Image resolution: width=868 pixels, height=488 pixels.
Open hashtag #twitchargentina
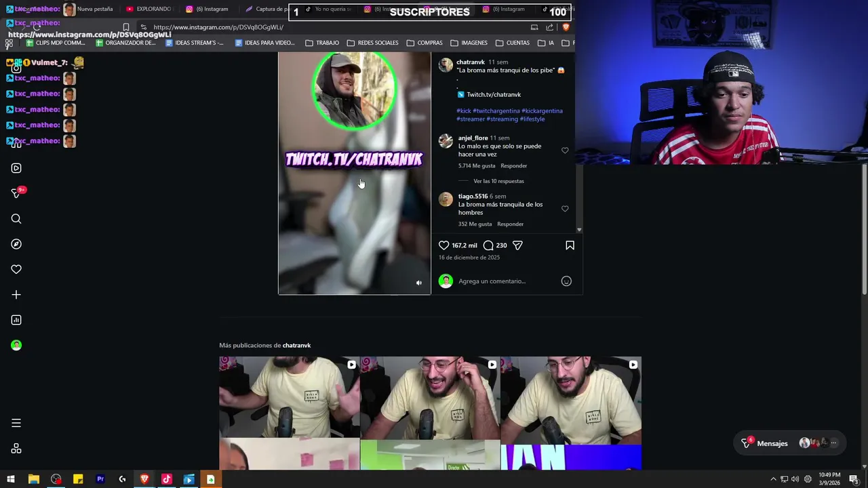click(x=496, y=111)
